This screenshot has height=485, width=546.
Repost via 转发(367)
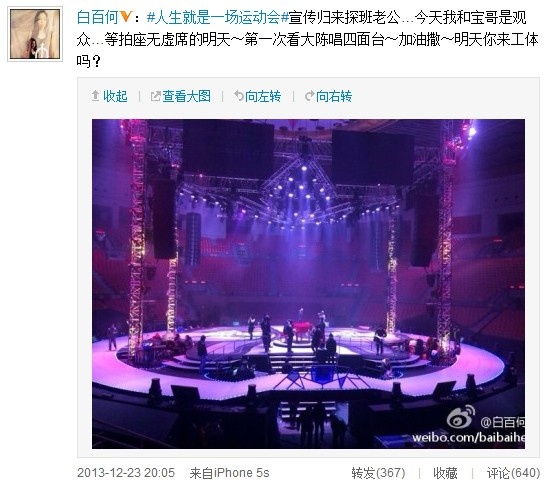378,473
